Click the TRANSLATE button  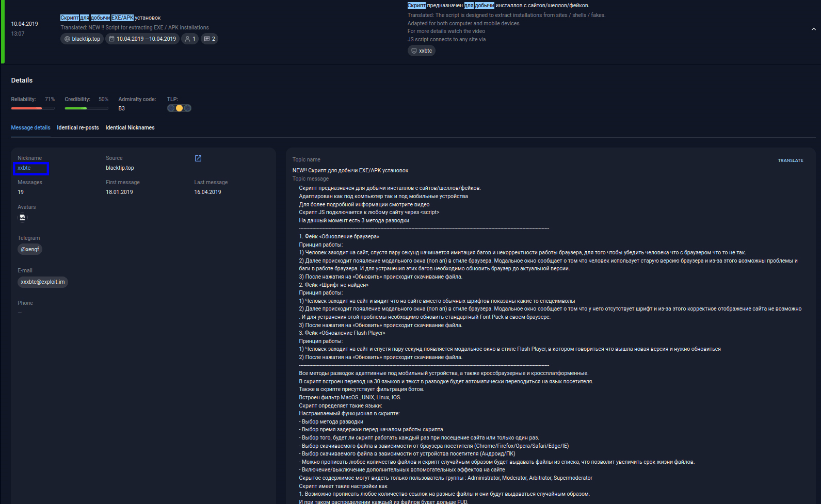791,160
